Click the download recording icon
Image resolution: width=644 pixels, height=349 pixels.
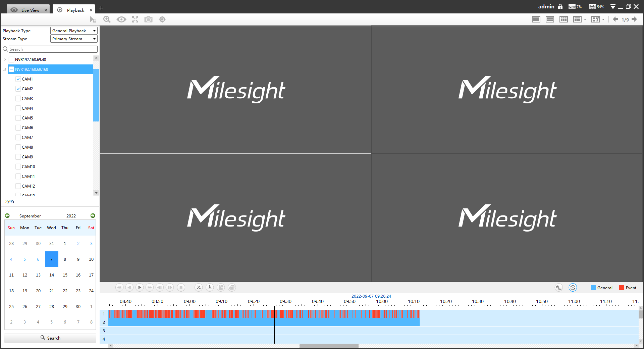210,288
